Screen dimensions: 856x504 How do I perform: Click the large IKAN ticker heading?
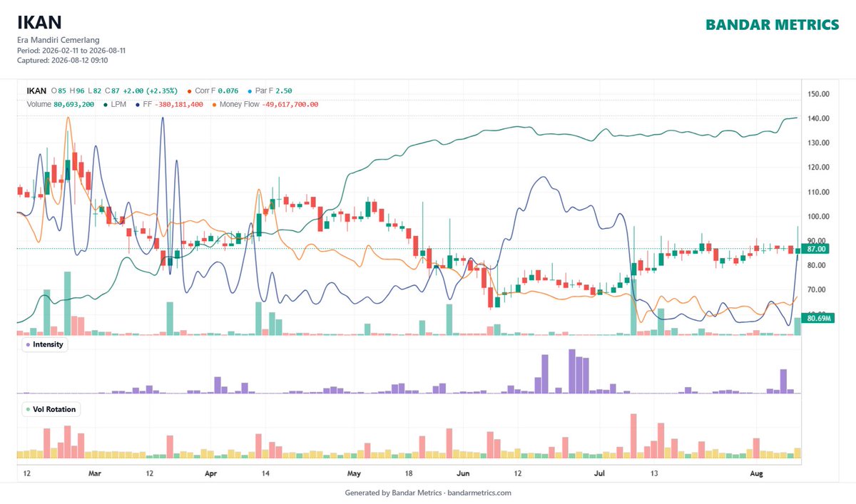click(x=41, y=23)
